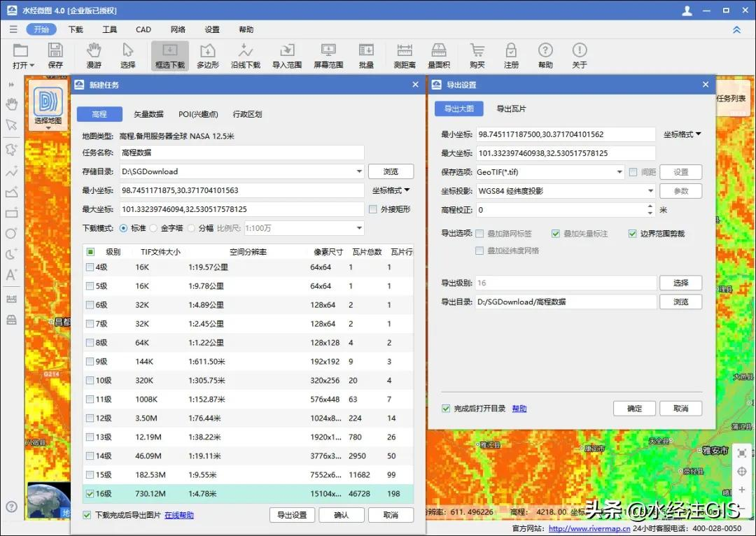
Task: Open the 选择地图 map selector
Action: pos(48,106)
